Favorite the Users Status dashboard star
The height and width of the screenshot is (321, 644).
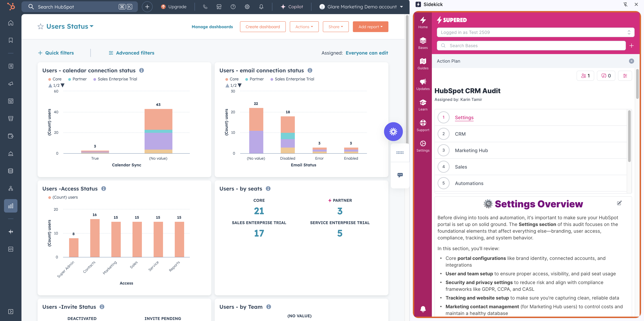[40, 27]
